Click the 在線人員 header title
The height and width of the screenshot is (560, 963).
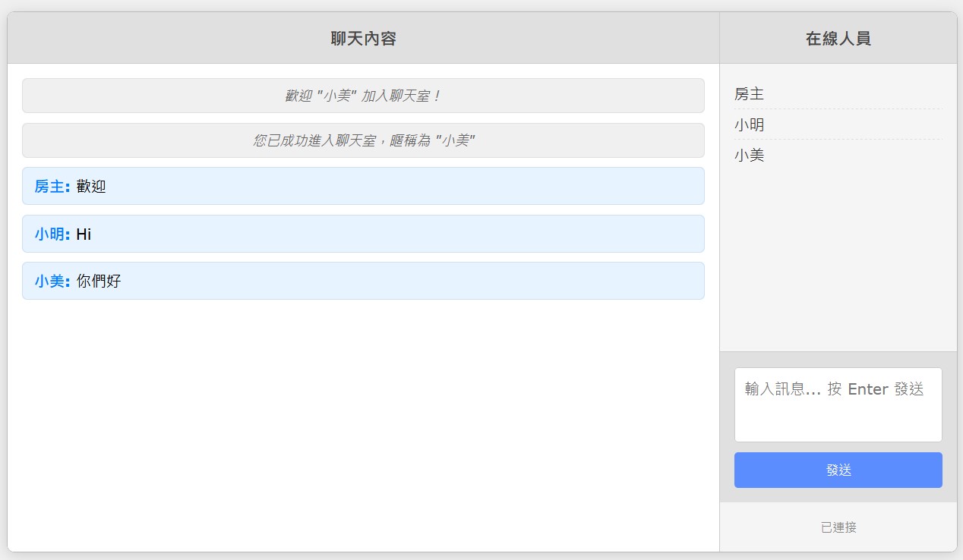point(838,39)
